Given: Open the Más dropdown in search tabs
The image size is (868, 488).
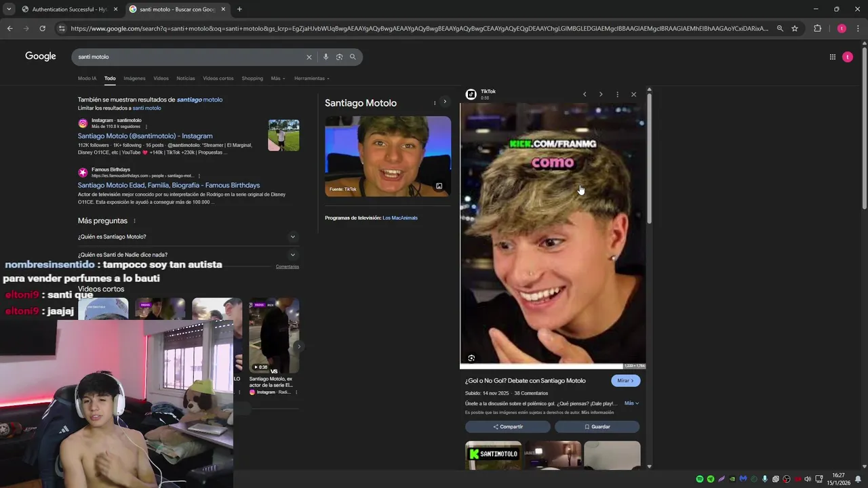Looking at the screenshot, I should click(278, 79).
